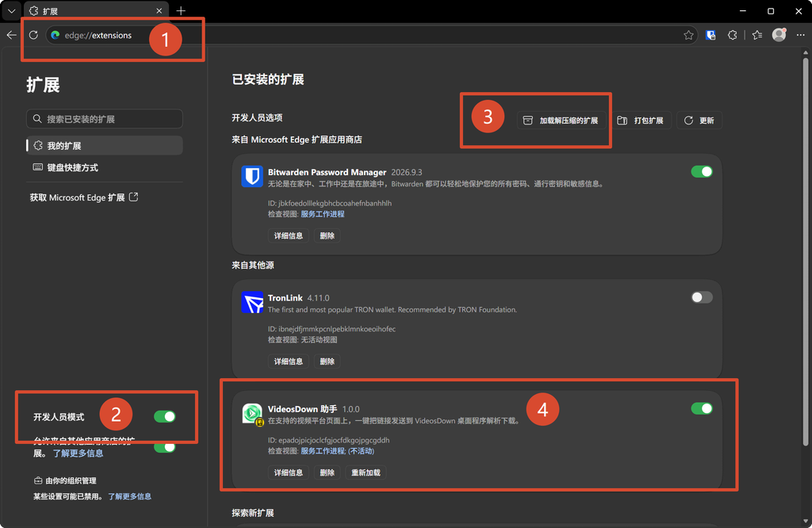Close the 扩展 tab

pos(159,11)
